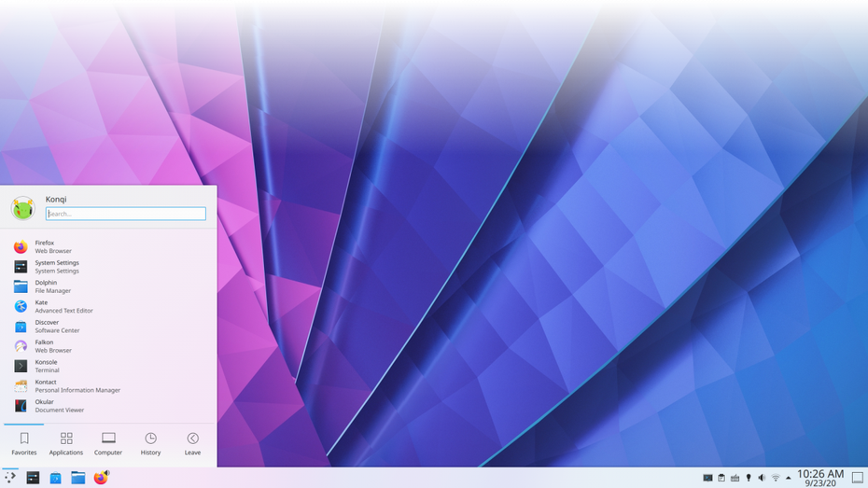Open clipboard tray icon
The image size is (868, 488).
click(x=721, y=478)
